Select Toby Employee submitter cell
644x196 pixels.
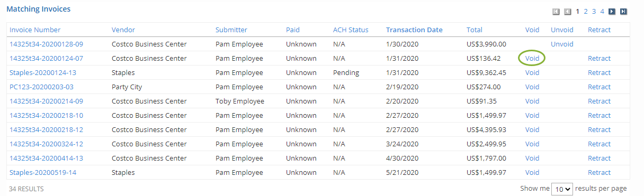tap(240, 101)
